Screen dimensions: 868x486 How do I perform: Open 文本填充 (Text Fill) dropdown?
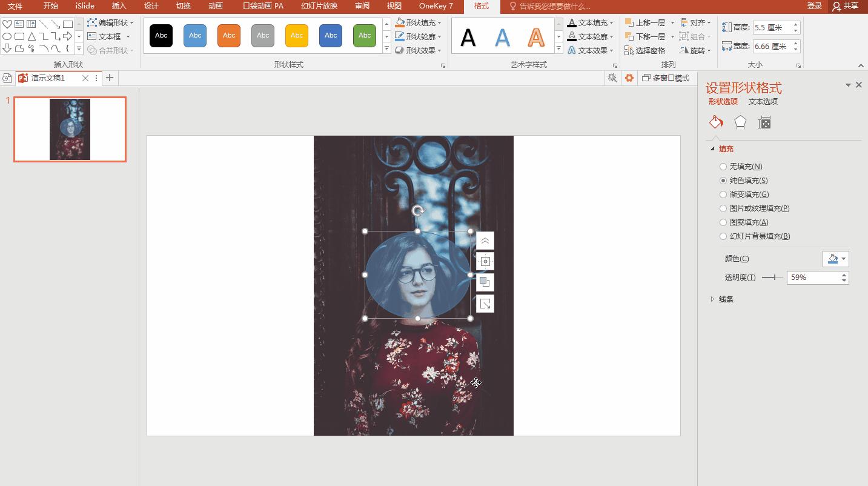click(590, 22)
